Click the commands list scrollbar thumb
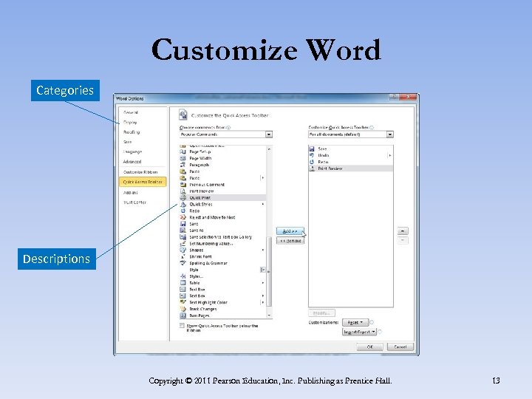This screenshot has width=532, height=399. [269, 271]
